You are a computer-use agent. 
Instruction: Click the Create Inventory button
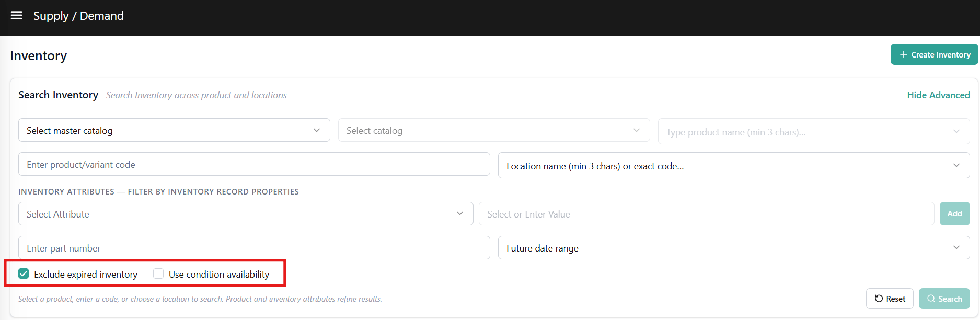tap(934, 54)
